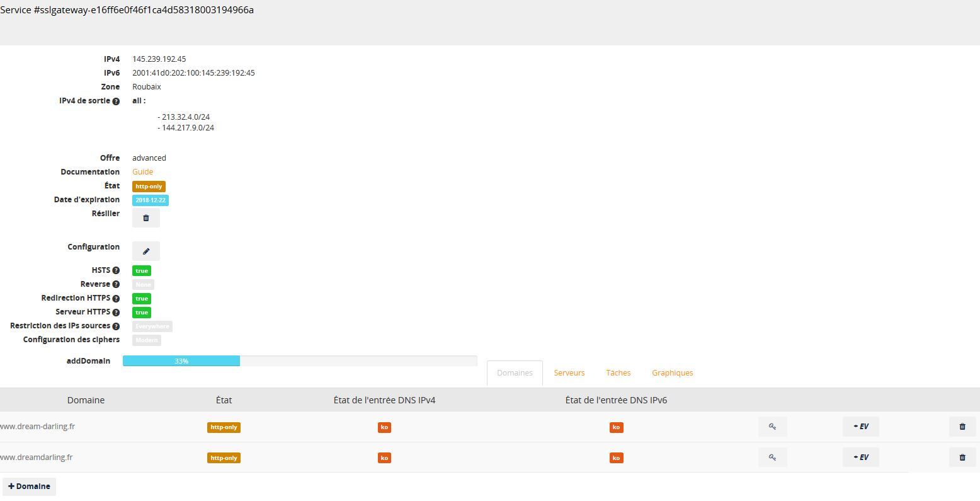This screenshot has height=501, width=980.
Task: Click the pencil icon to edit Configuration
Action: pos(145,251)
